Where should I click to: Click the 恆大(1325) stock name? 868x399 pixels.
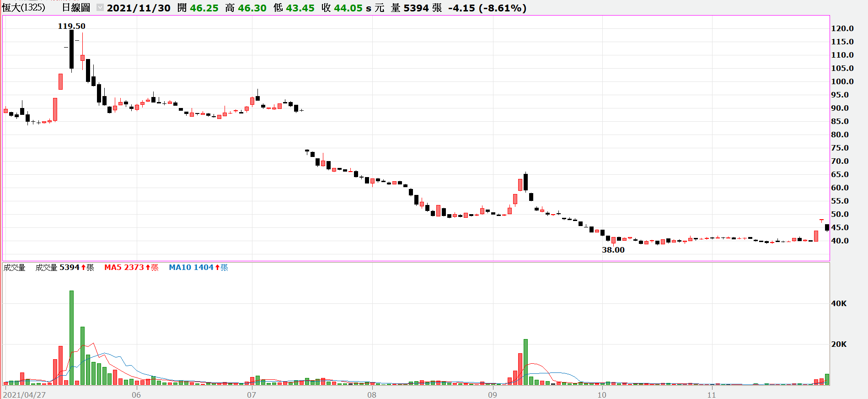point(24,8)
